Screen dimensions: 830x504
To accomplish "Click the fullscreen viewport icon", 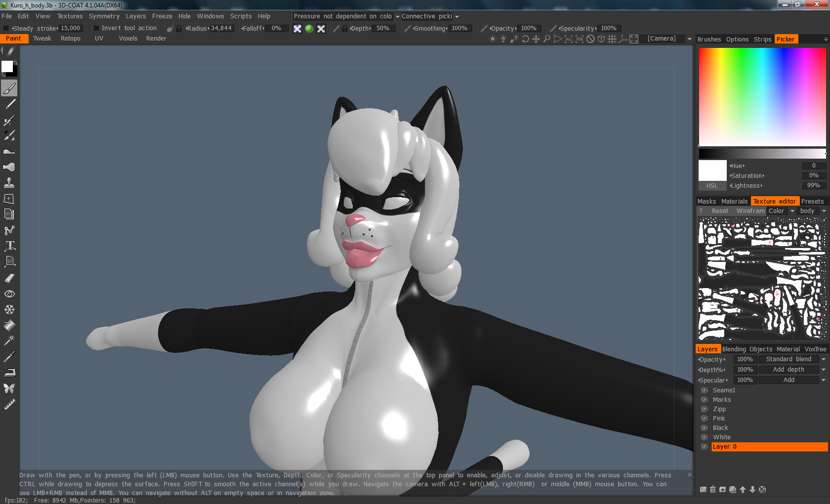I will [x=634, y=39].
